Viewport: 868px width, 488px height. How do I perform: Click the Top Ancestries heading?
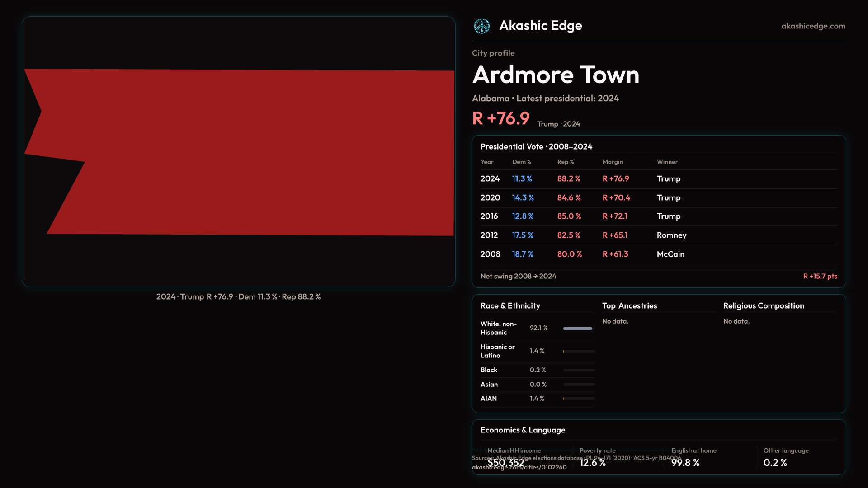pyautogui.click(x=629, y=306)
